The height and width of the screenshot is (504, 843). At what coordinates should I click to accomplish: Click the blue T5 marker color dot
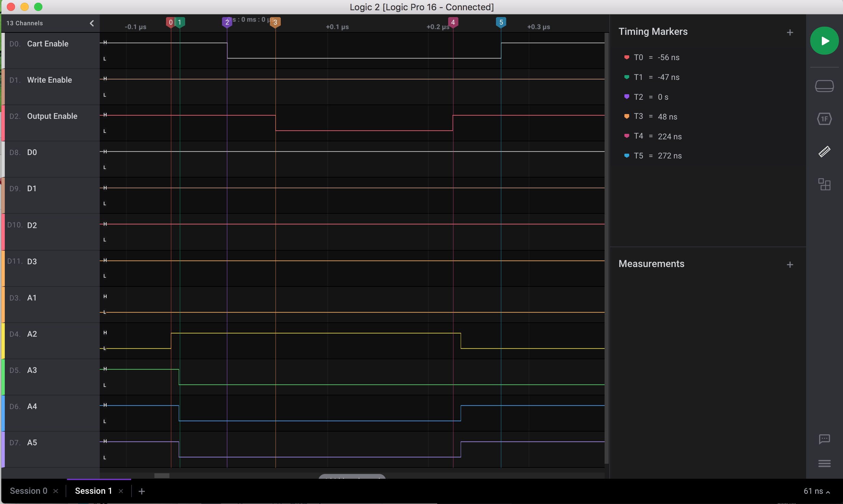(x=626, y=155)
